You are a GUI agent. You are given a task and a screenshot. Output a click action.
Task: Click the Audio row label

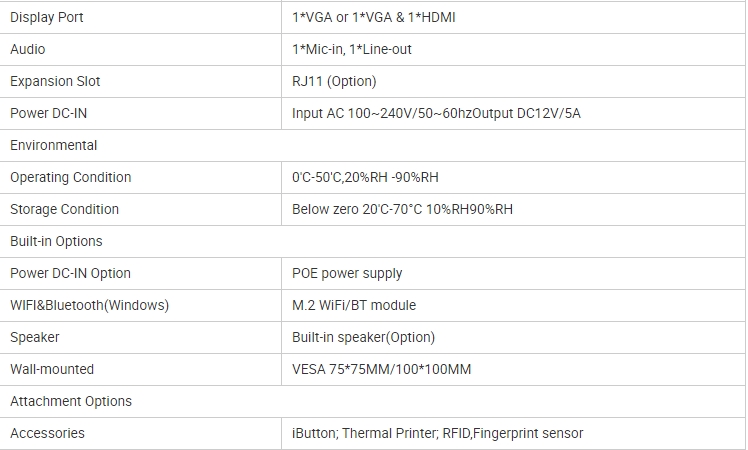coord(28,49)
